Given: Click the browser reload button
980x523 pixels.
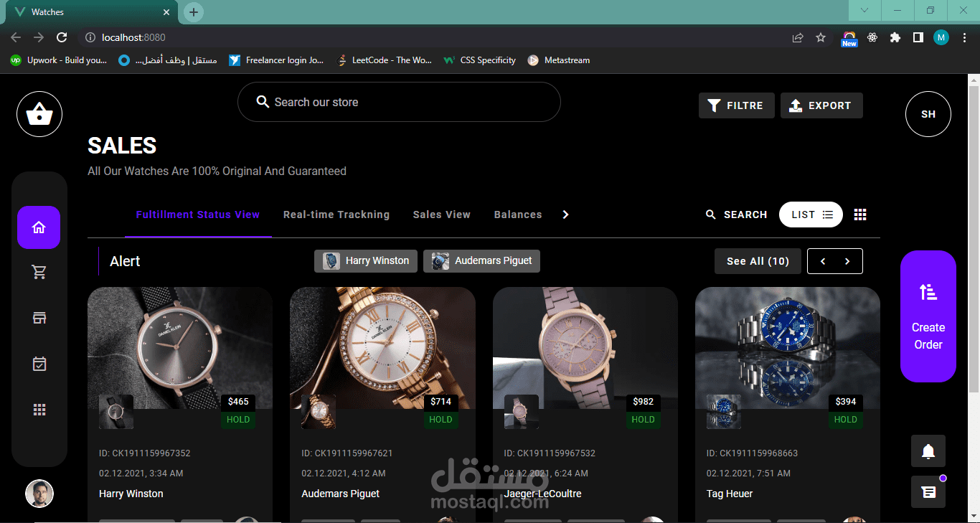Looking at the screenshot, I should point(62,37).
